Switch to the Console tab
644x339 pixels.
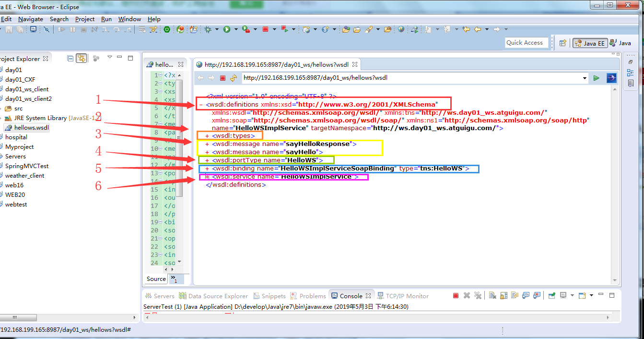351,296
